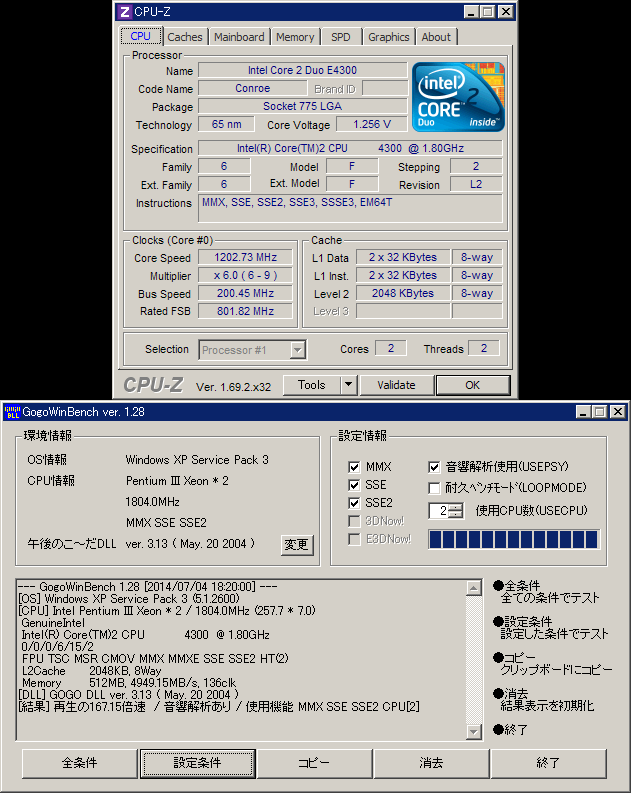Viewport: 631px width, 793px height.
Task: Click the Validate button
Action: point(396,385)
